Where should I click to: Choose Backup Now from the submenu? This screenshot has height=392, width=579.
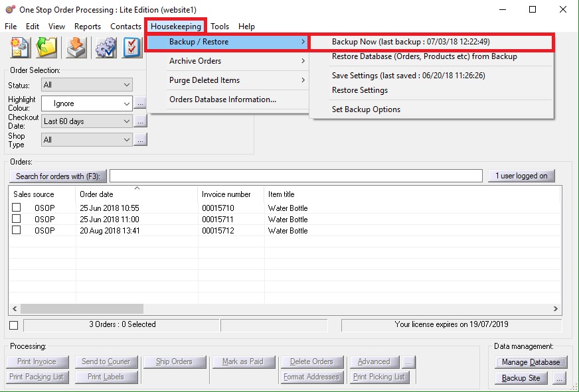432,42
